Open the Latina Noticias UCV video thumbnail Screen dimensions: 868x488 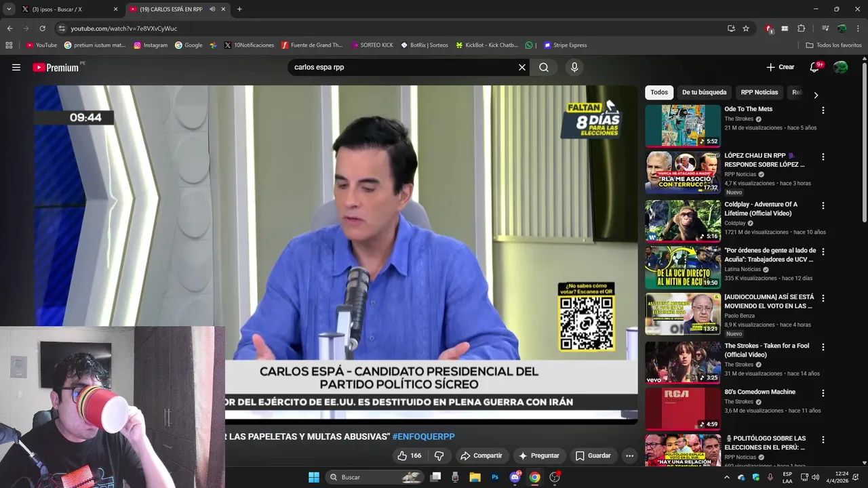point(683,267)
